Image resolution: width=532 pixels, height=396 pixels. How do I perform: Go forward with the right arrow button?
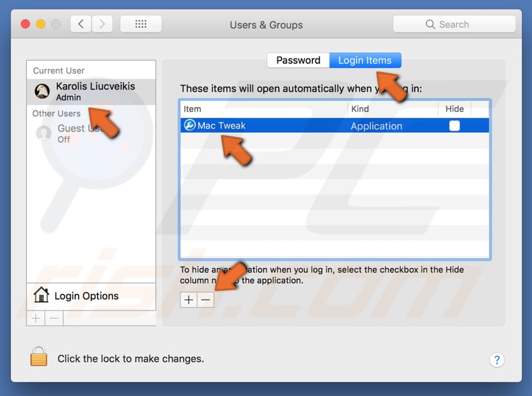(x=102, y=24)
